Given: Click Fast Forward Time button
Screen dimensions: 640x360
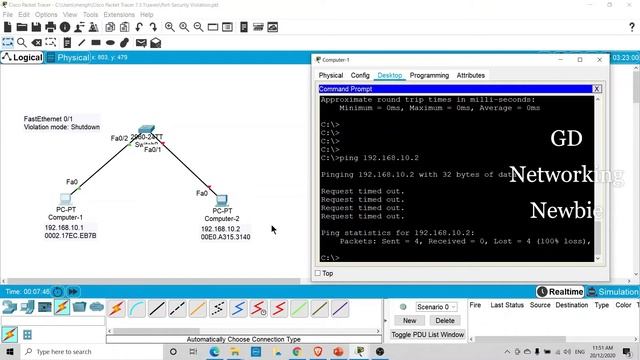Looking at the screenshot, I should click(73, 292).
